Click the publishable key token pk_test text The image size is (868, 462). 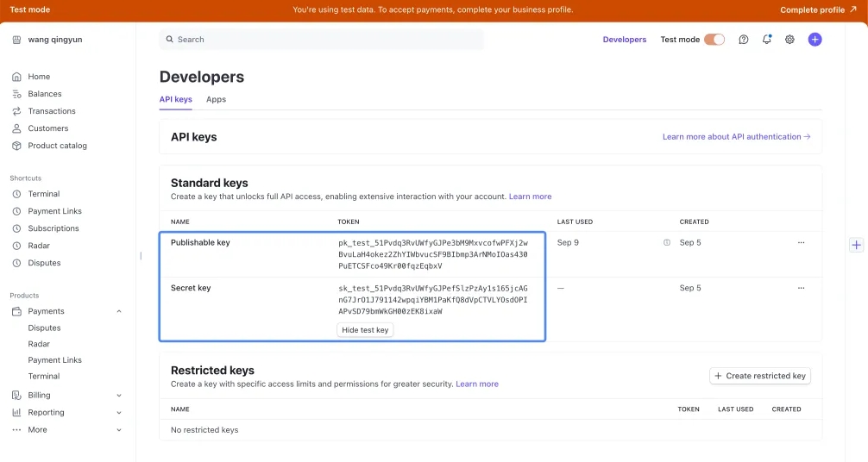(x=433, y=254)
